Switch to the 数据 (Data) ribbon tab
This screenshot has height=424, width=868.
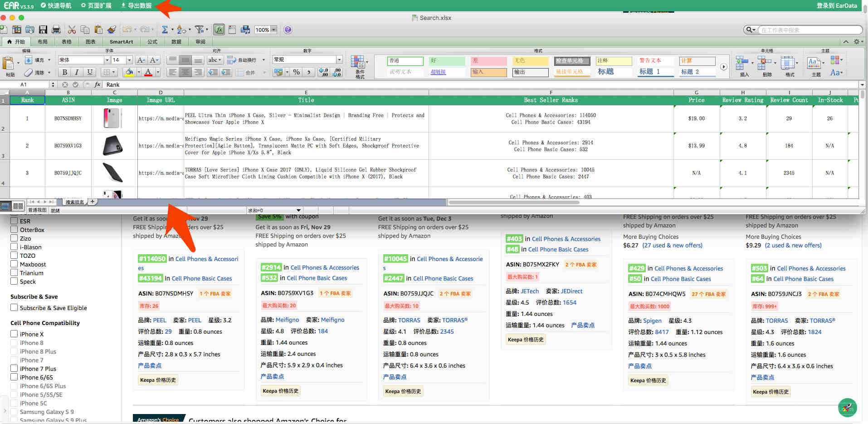(x=176, y=42)
